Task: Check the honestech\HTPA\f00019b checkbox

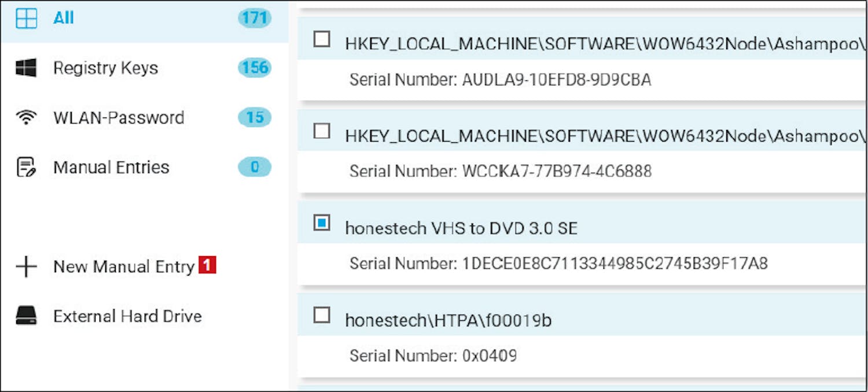Action: (321, 315)
